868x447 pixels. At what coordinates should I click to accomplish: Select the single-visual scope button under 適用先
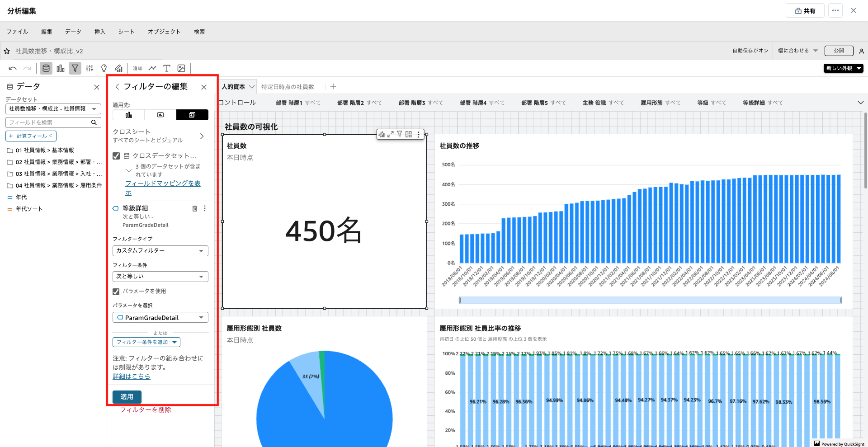pos(129,115)
